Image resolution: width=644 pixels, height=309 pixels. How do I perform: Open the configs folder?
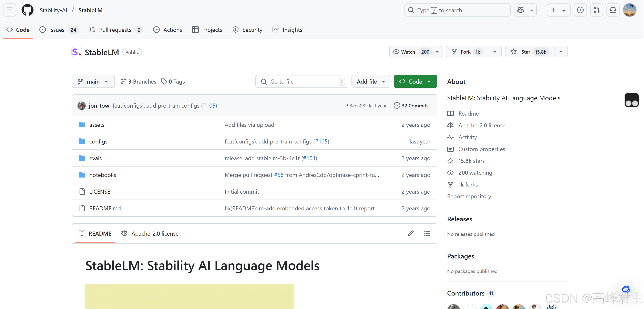coord(98,141)
